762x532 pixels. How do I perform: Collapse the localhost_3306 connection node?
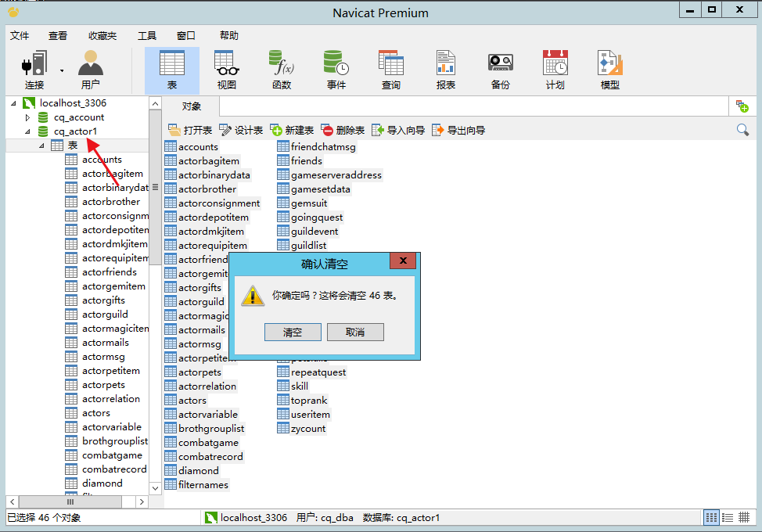[13, 103]
